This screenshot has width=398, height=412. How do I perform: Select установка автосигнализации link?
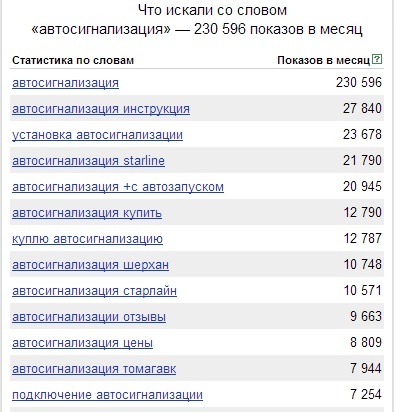pyautogui.click(x=97, y=135)
